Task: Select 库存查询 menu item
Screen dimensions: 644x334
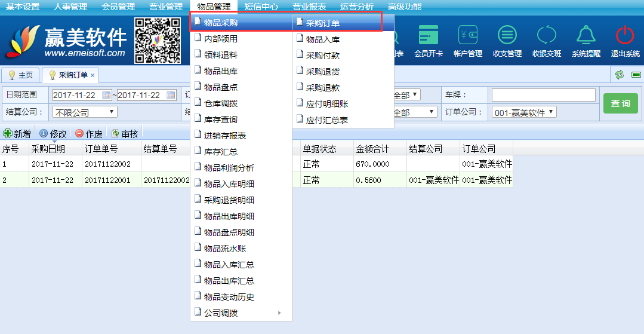Action: 241,119
